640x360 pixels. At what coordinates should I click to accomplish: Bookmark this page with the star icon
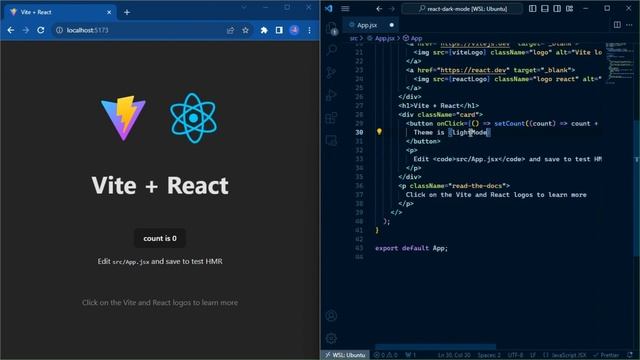245,30
